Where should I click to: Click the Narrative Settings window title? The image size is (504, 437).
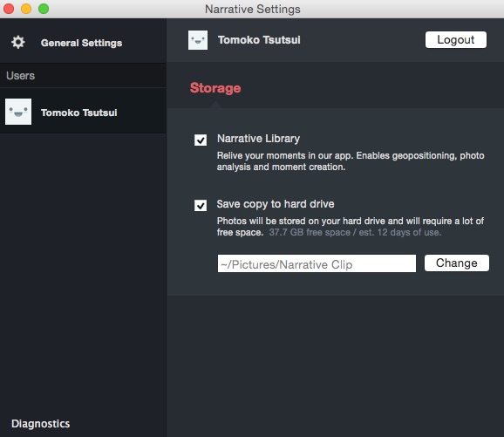253,9
